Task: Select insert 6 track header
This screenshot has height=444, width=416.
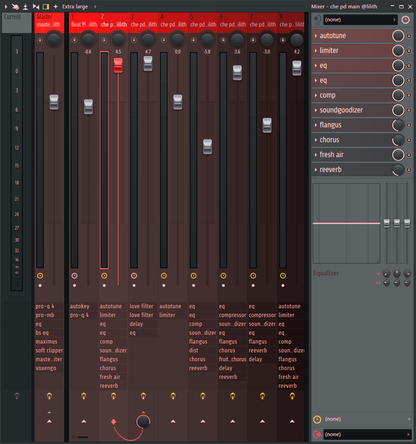Action: (232, 22)
